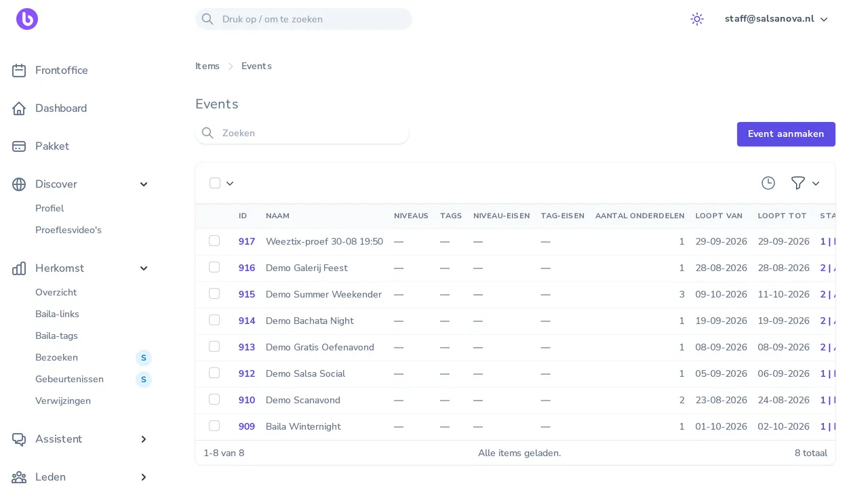Open event ID 917 link

pyautogui.click(x=247, y=241)
